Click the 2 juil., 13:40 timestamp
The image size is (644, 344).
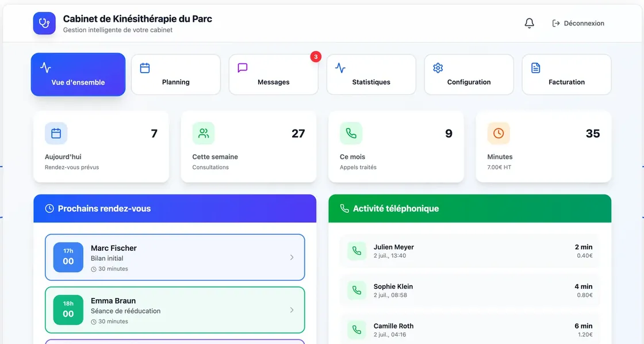390,255
